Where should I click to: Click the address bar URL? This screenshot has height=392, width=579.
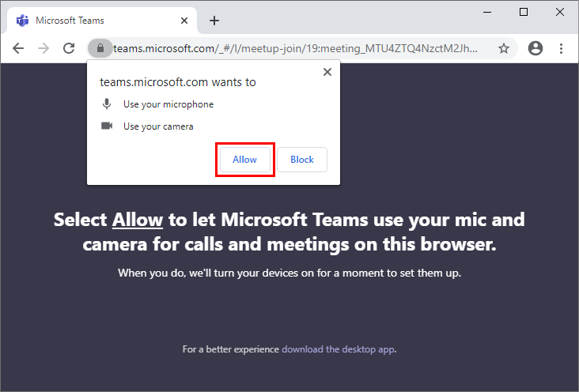pyautogui.click(x=295, y=48)
